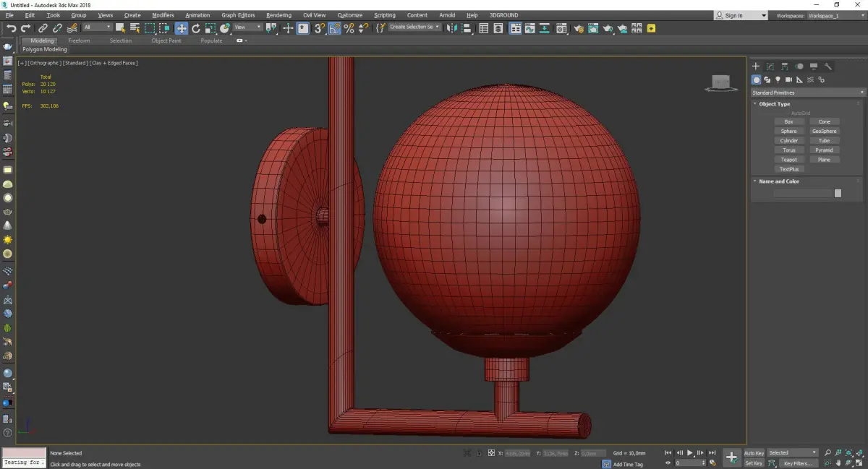
Task: Open Create Selection Set dropdown
Action: (414, 27)
